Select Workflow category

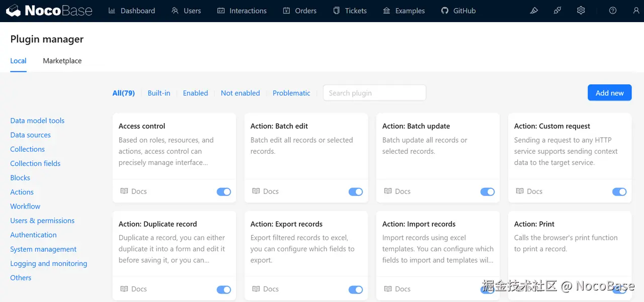(25, 206)
